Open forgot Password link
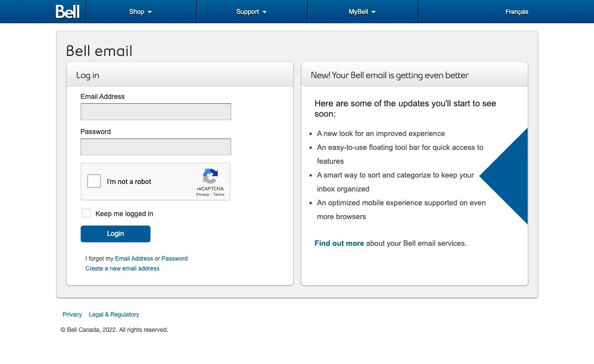The width and height of the screenshot is (594, 364). 175,259
